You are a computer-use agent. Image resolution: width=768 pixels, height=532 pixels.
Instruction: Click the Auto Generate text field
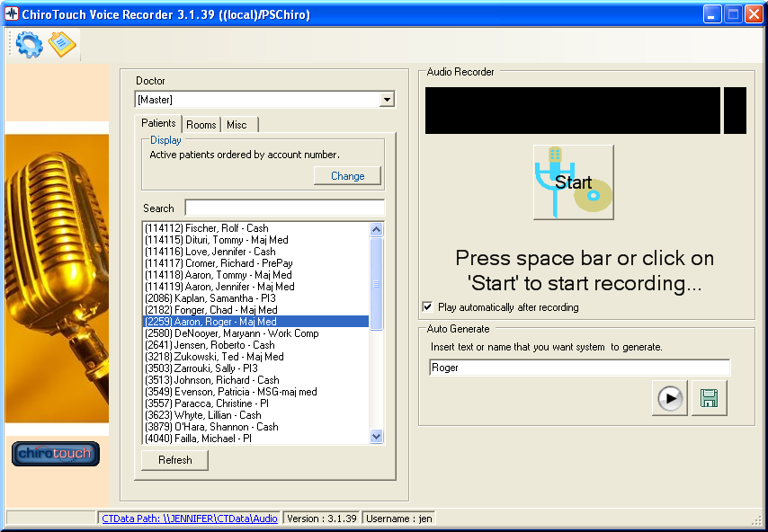pos(579,368)
